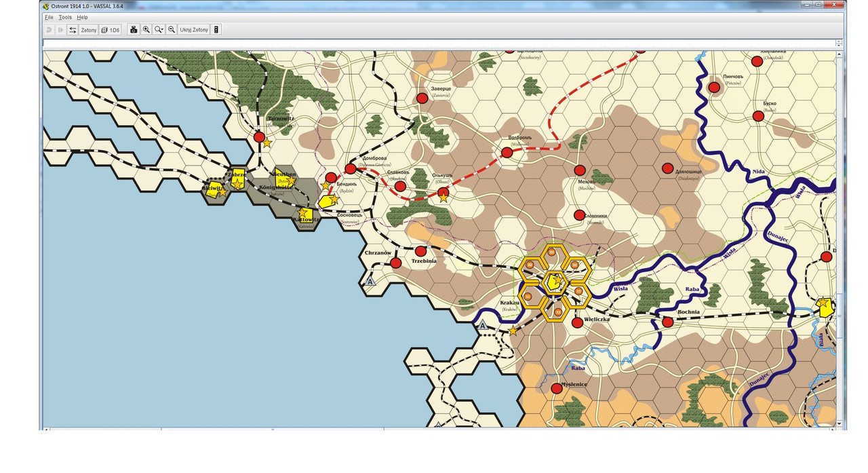Open the Tools menu
Screen dimensions: 868x473
65,17
